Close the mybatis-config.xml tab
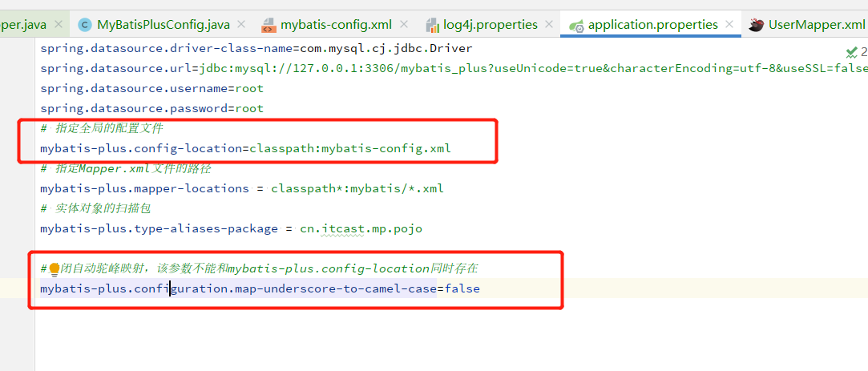The height and width of the screenshot is (371, 868). tap(404, 24)
